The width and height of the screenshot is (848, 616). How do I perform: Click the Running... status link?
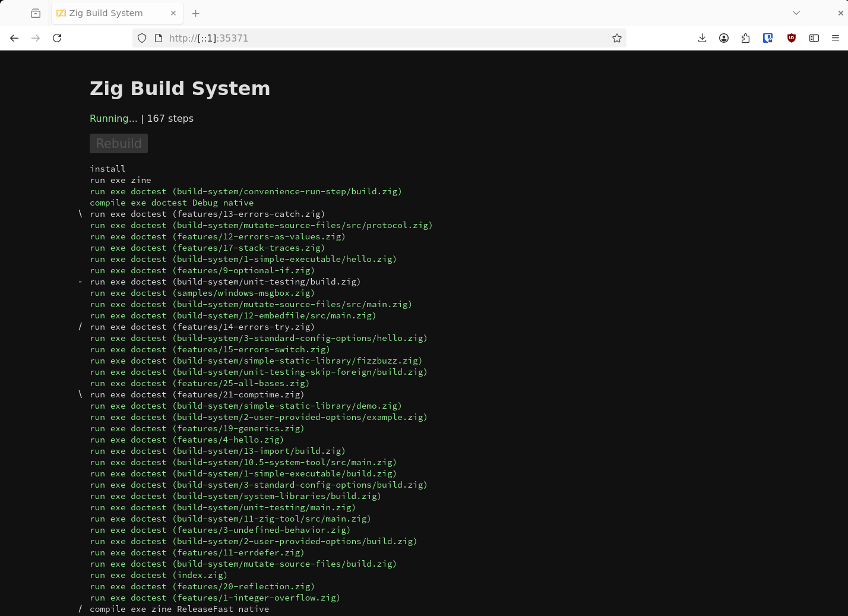(113, 118)
